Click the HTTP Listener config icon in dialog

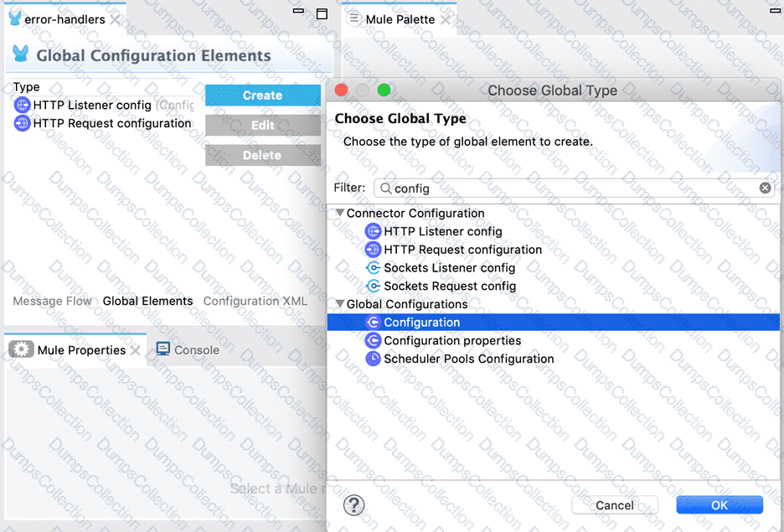[374, 231]
